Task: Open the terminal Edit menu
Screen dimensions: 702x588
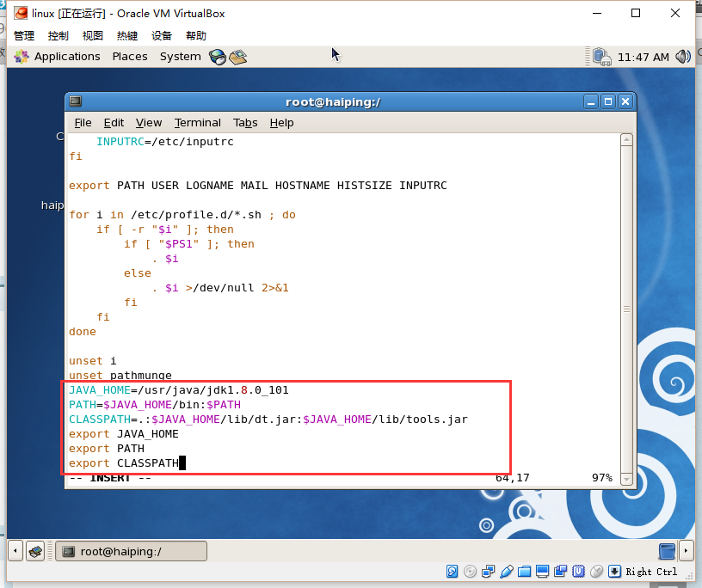Action: point(114,123)
